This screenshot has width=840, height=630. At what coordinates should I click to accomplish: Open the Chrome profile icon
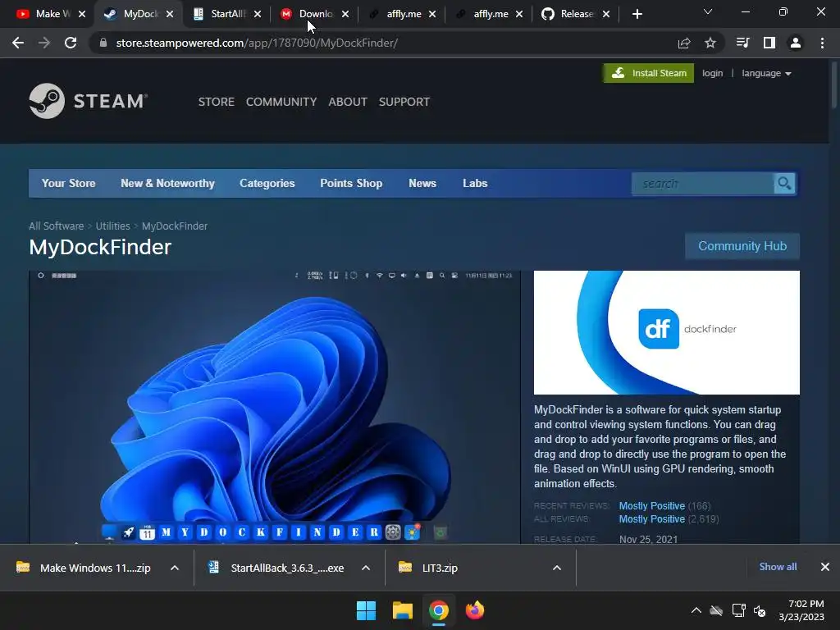(796, 43)
